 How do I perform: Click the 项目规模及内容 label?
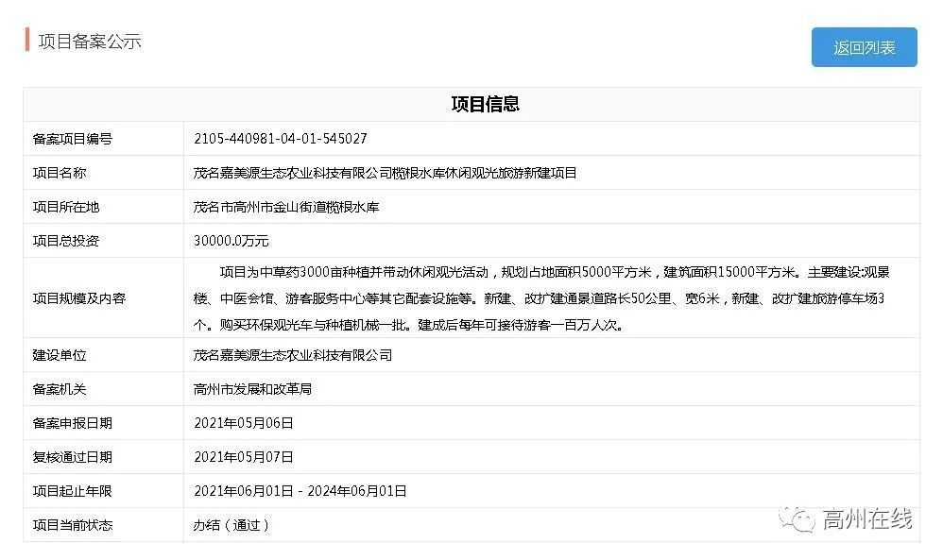click(x=78, y=298)
